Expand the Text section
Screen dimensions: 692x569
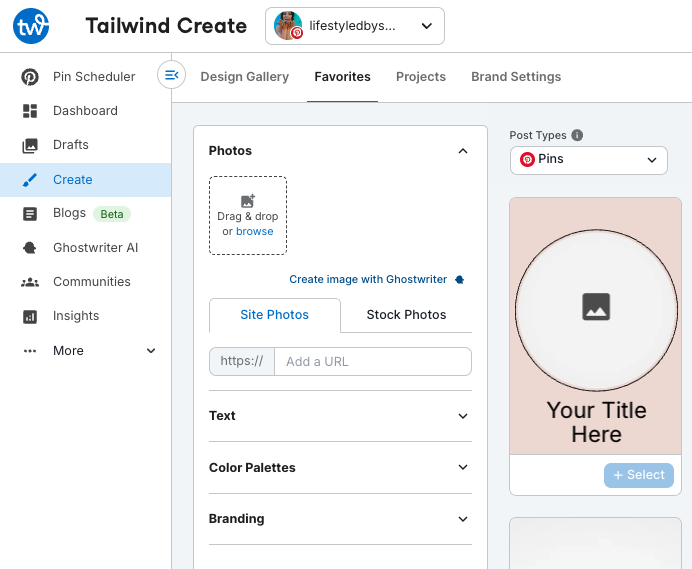point(340,416)
